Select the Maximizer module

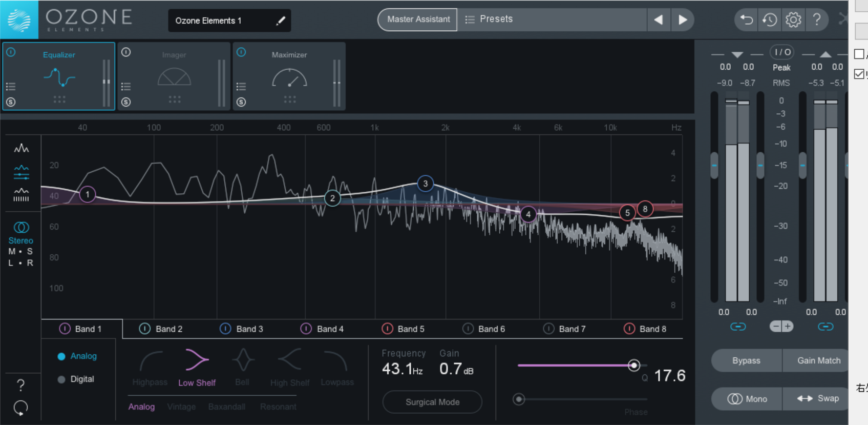pos(289,76)
